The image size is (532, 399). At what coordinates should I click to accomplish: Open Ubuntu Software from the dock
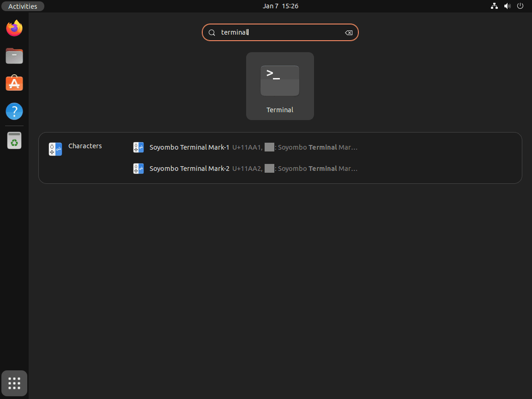[x=14, y=84]
